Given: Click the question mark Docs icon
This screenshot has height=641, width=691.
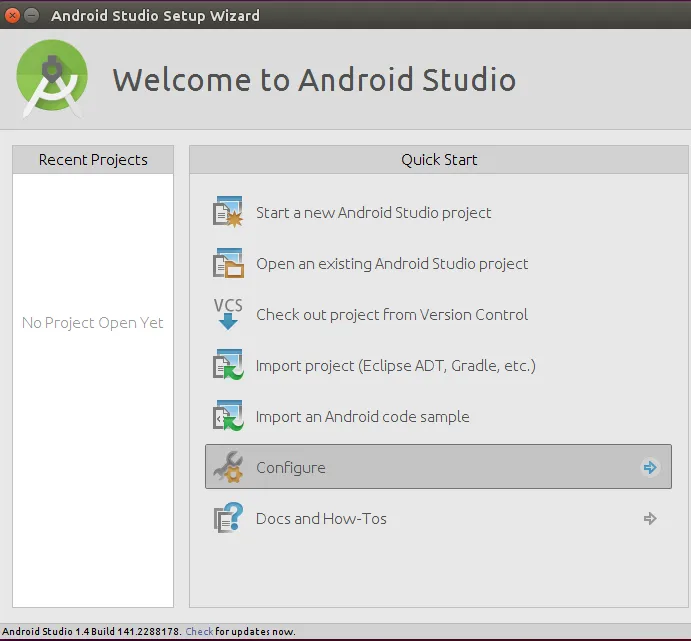Looking at the screenshot, I should tap(228, 519).
